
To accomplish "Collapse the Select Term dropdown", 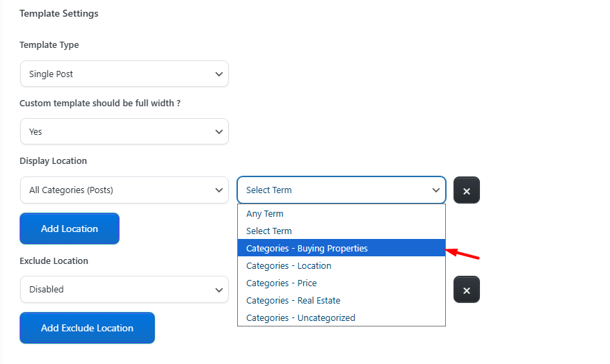I will (x=341, y=190).
